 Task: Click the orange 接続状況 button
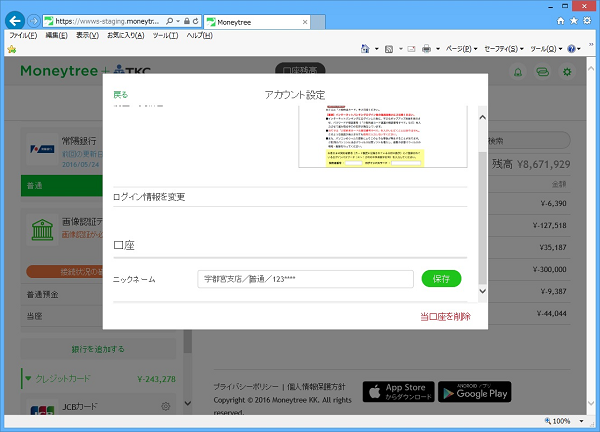[x=64, y=272]
